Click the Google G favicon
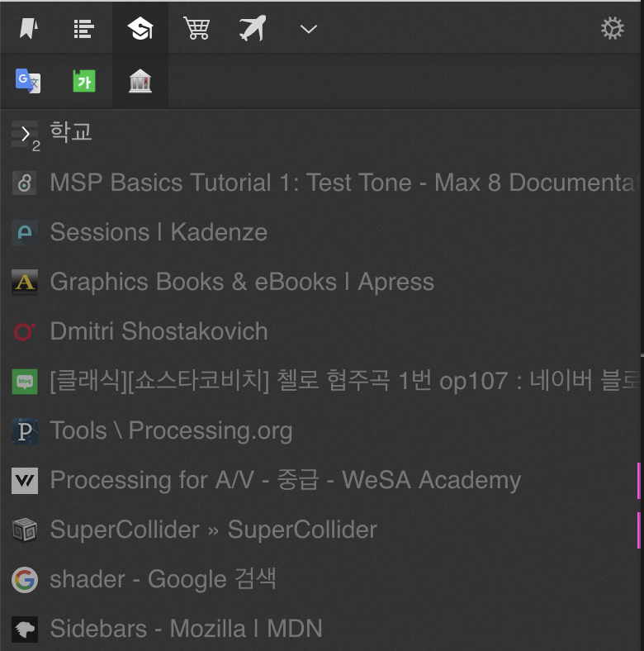The height and width of the screenshot is (651, 644). (x=25, y=580)
